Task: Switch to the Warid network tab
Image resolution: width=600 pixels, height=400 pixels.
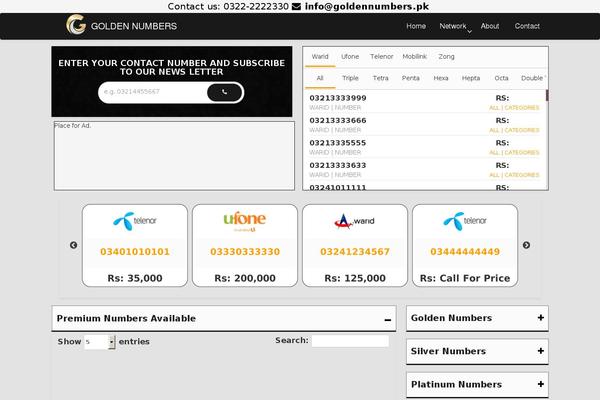Action: click(x=320, y=57)
